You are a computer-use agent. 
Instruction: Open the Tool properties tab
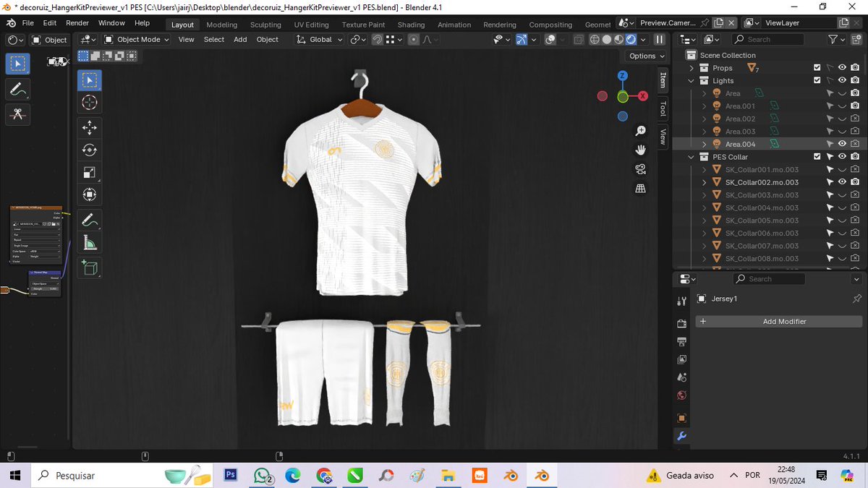[681, 301]
